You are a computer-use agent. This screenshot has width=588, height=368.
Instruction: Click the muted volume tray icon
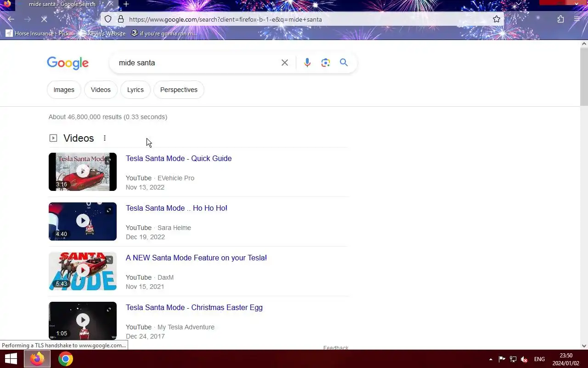click(524, 359)
